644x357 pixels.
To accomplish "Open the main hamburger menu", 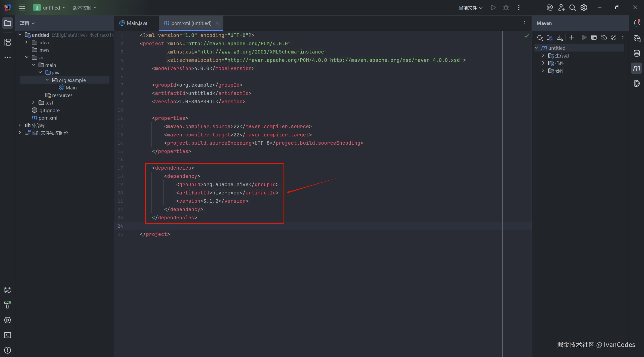I will [22, 8].
